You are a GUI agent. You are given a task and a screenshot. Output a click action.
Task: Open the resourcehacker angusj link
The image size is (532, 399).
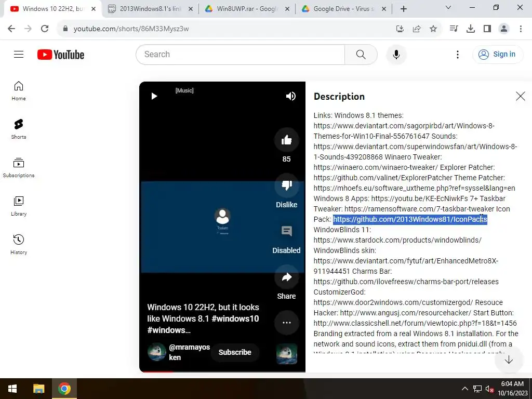(x=405, y=313)
